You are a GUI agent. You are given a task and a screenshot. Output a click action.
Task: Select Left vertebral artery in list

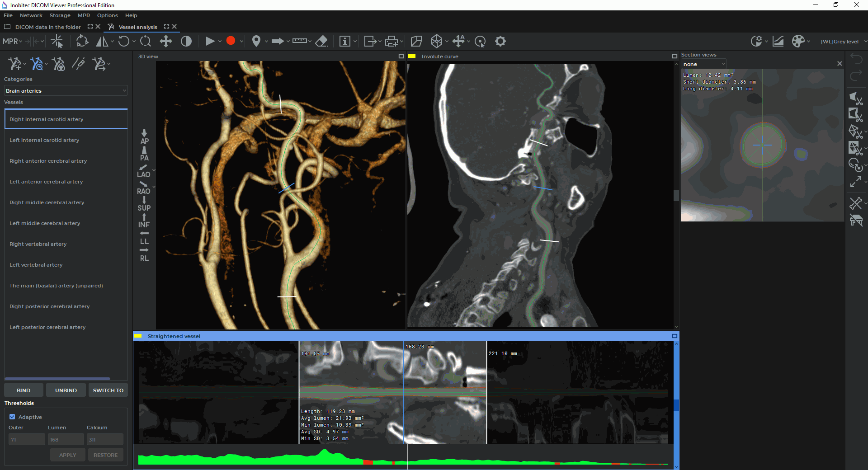pos(66,265)
